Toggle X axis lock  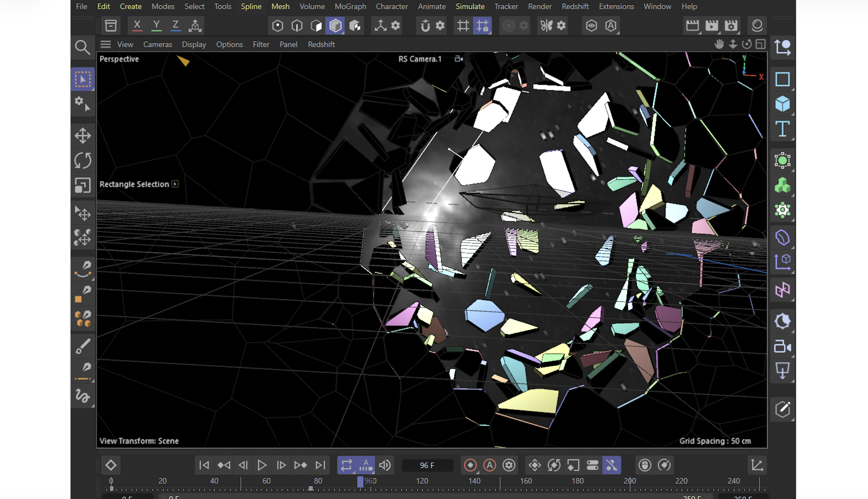tap(137, 25)
